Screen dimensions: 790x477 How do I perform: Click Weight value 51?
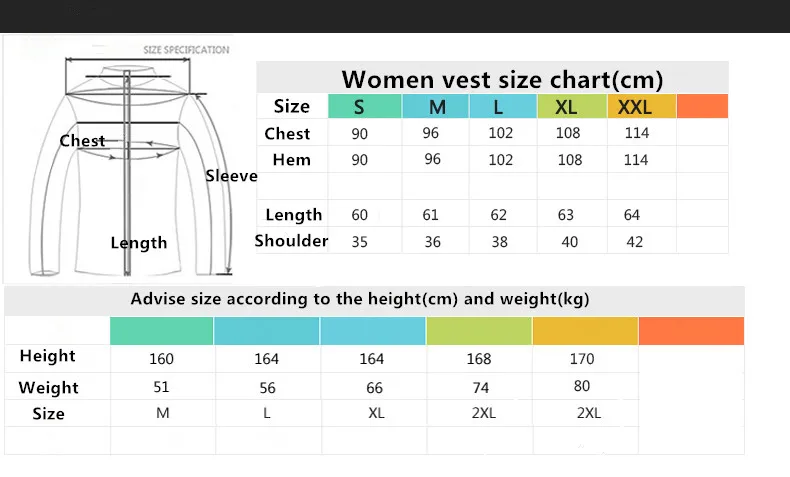[161, 387]
